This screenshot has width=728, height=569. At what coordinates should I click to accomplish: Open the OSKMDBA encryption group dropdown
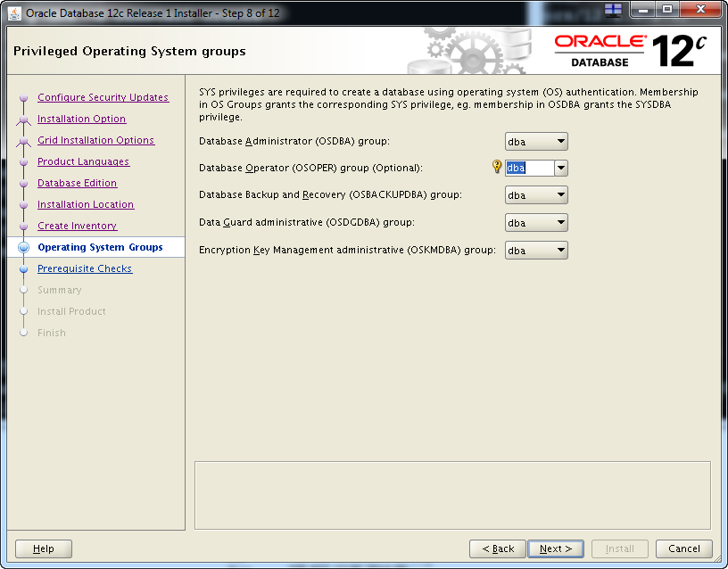click(536, 250)
